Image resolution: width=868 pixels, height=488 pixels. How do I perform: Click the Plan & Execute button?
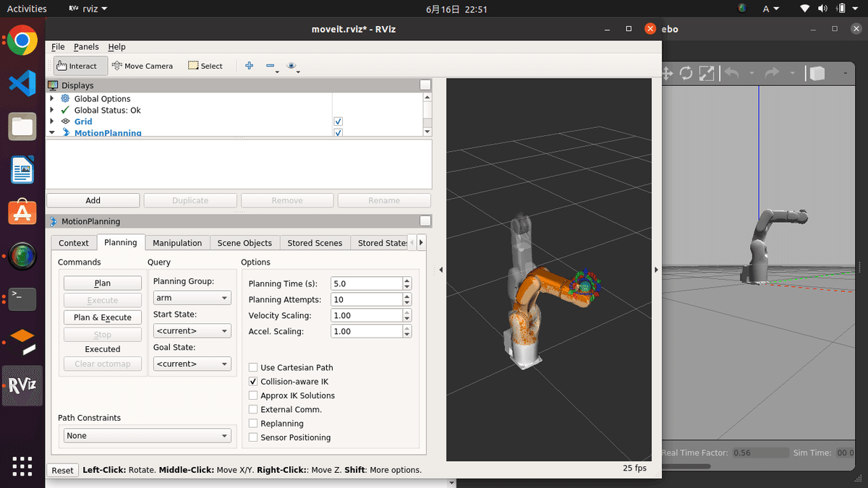pyautogui.click(x=103, y=317)
